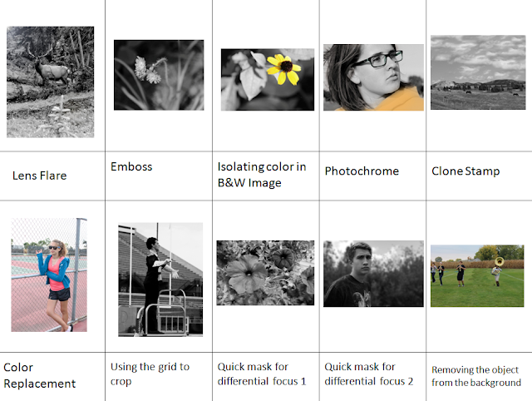Select the girl with glasses photo
Image resolution: width=532 pixels, height=401 pixels.
coord(373,77)
